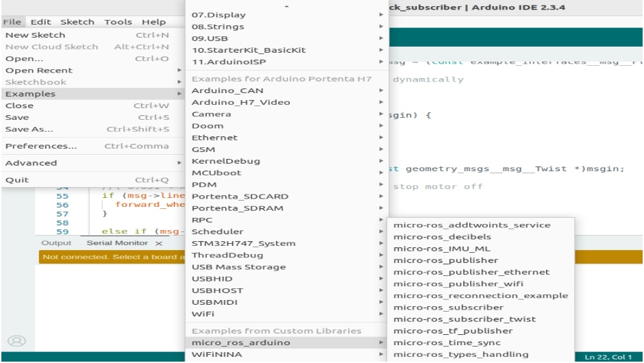The image size is (644, 363).
Task: Expand Arduino_H7_Video examples
Action: 286,102
